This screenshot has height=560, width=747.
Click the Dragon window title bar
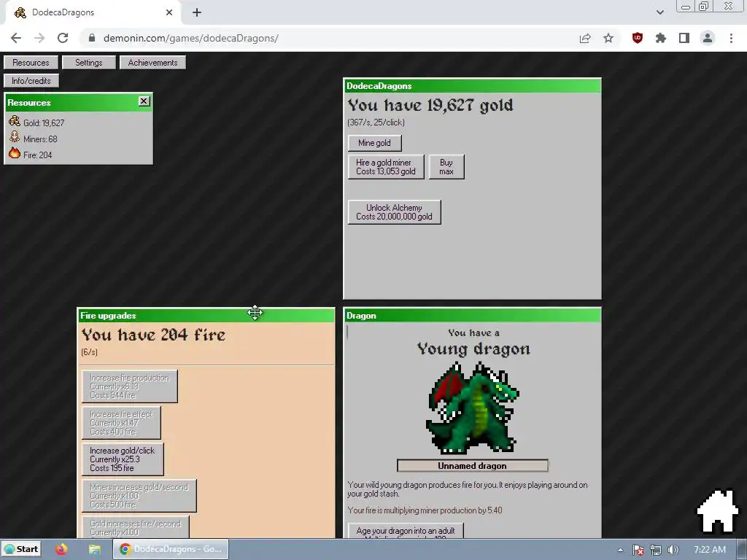coord(472,315)
